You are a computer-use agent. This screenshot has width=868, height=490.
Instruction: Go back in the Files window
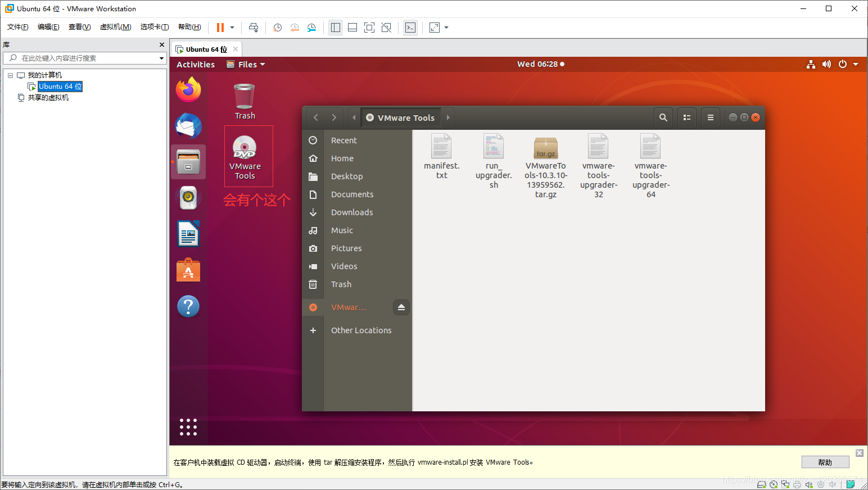point(316,117)
